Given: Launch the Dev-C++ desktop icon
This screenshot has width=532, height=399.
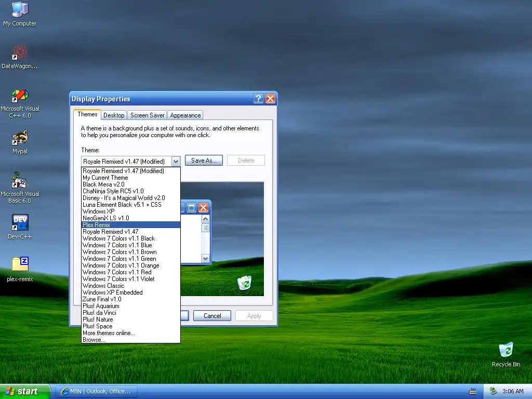Looking at the screenshot, I should [20, 227].
